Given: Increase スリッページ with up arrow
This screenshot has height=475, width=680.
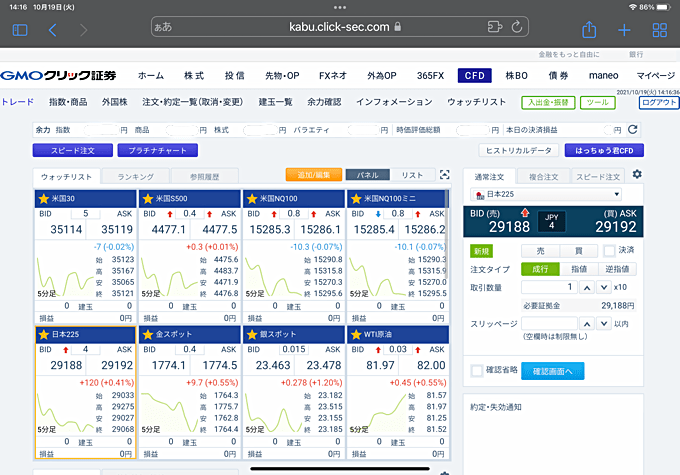Looking at the screenshot, I should pyautogui.click(x=587, y=324).
